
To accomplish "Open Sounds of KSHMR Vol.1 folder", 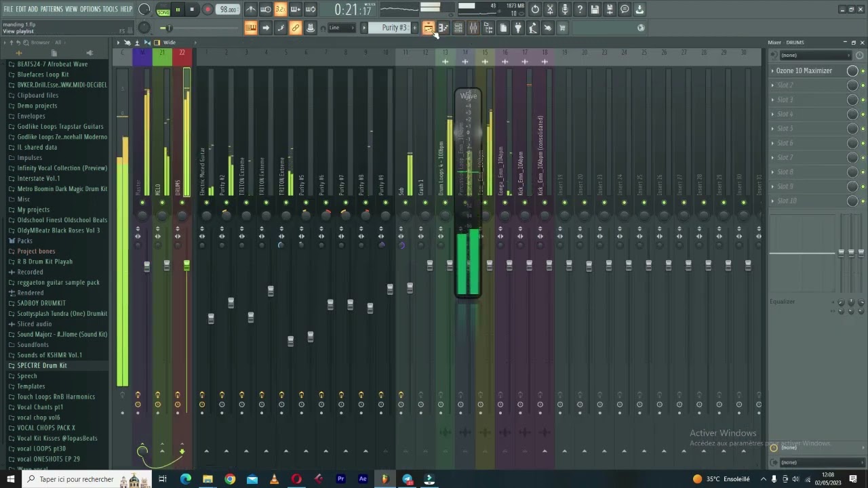I will 50,355.
